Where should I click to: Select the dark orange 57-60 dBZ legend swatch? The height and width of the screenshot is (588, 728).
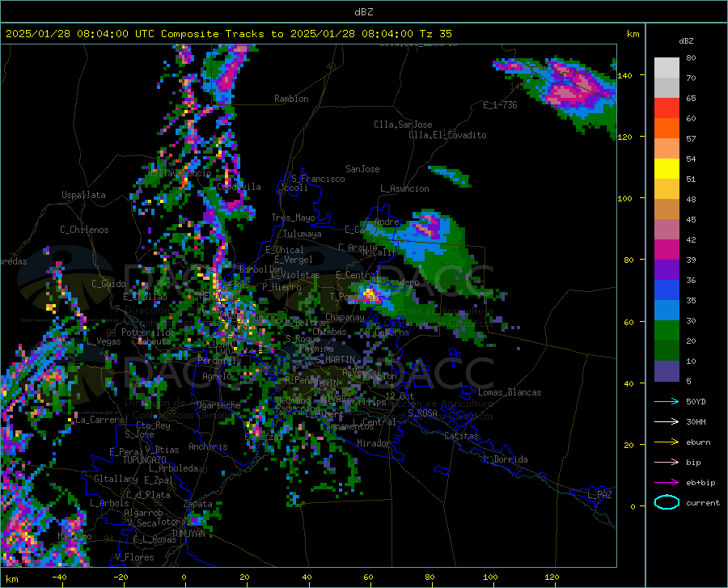tap(667, 129)
